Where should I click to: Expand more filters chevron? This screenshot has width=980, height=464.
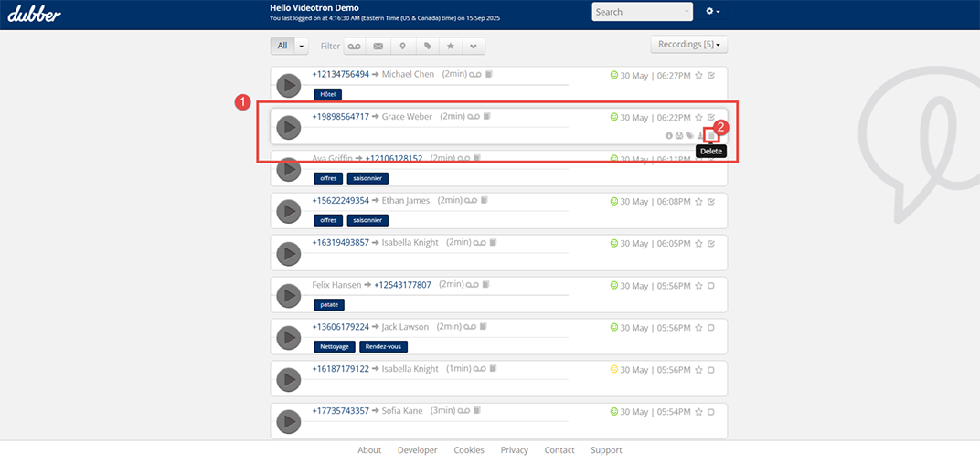point(474,47)
